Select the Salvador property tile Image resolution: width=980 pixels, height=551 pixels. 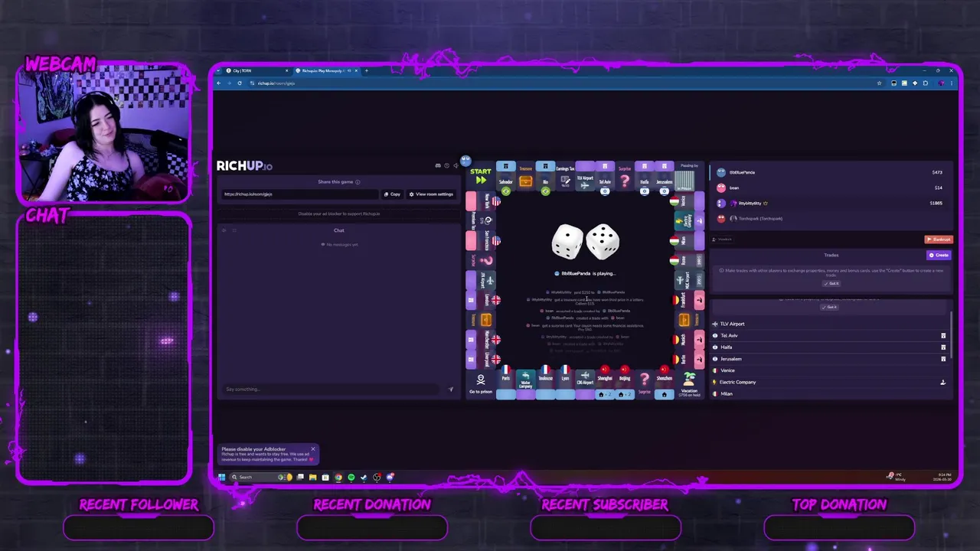click(x=505, y=178)
